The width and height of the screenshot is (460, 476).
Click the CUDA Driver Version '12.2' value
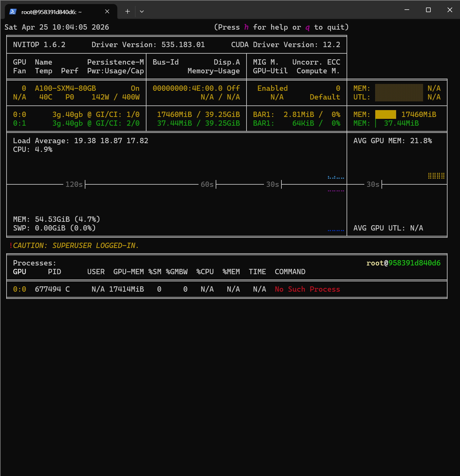(332, 45)
